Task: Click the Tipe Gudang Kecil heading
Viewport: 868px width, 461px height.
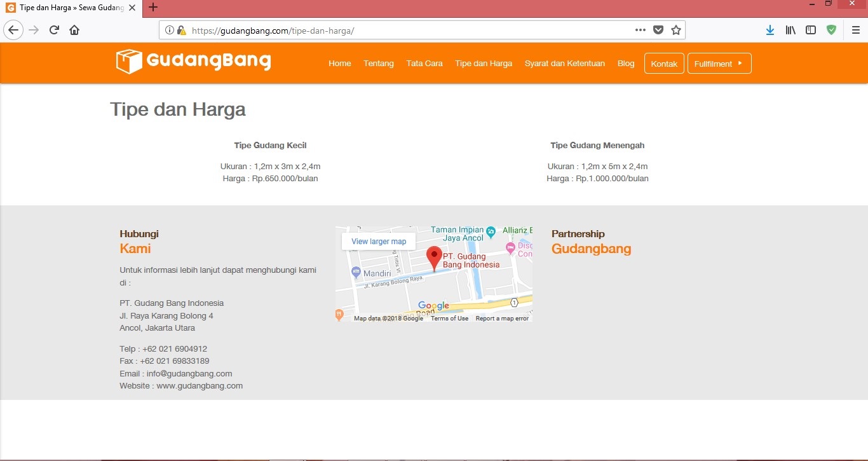Action: (x=271, y=146)
